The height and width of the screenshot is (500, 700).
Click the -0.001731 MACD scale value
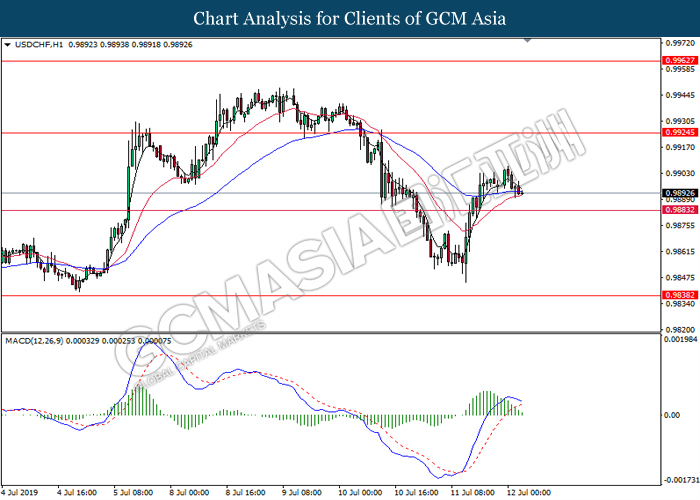[680, 479]
